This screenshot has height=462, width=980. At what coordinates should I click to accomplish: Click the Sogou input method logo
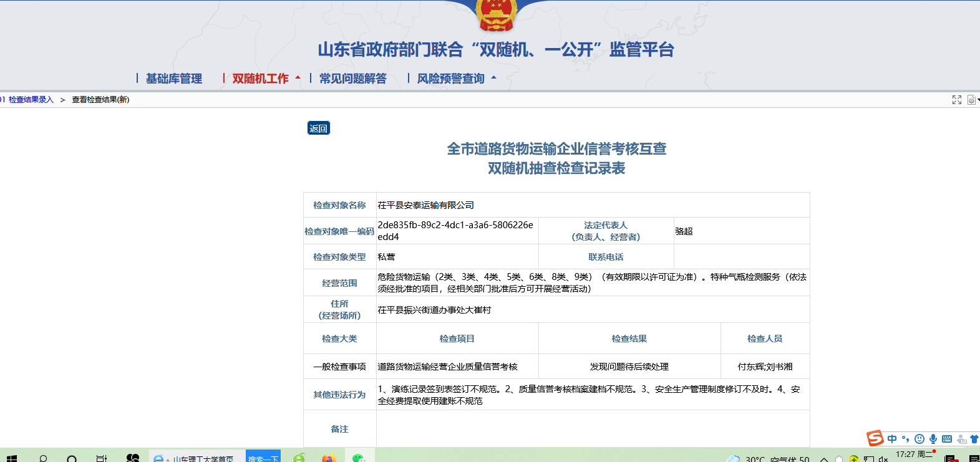[x=875, y=438]
